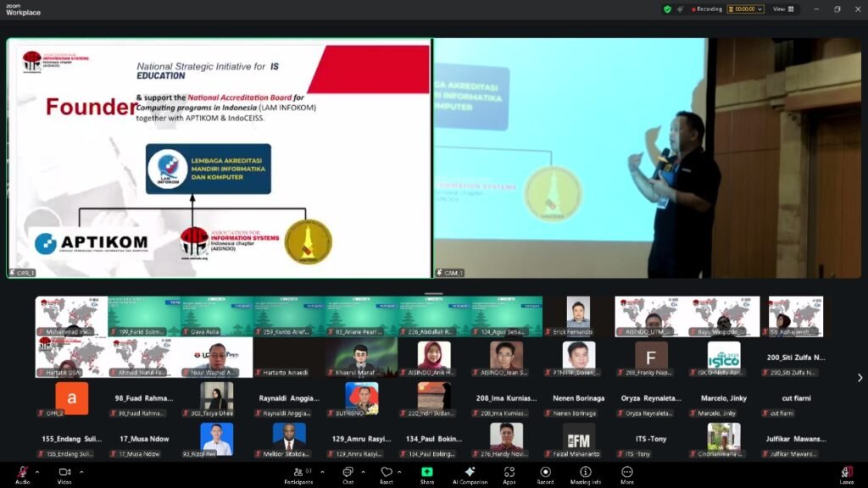Select the speaker camera tile labeled CAM_1

pyautogui.click(x=647, y=158)
